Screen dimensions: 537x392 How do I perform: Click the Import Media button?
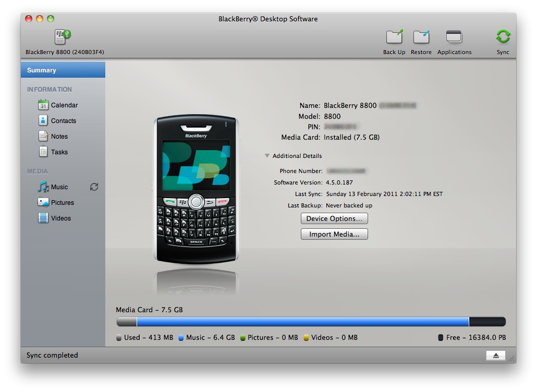pyautogui.click(x=334, y=234)
